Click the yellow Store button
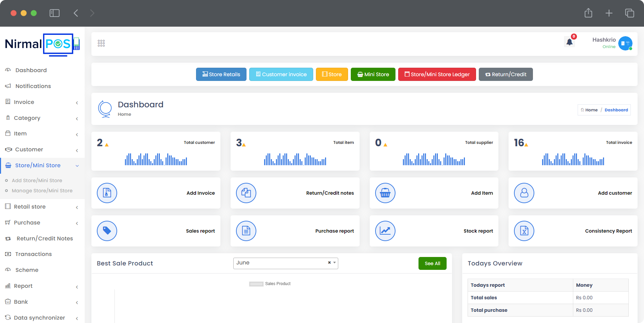644x323 pixels. click(332, 74)
